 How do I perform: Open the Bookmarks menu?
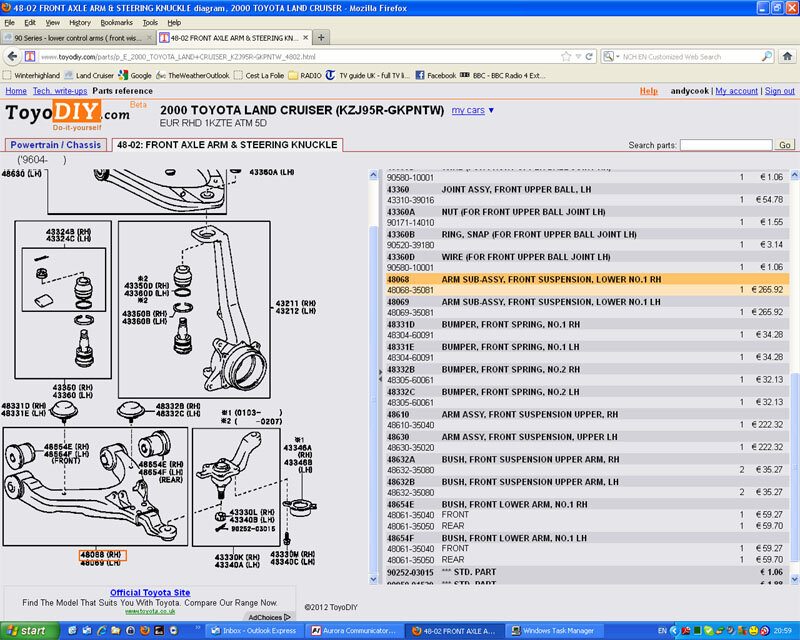[x=116, y=22]
